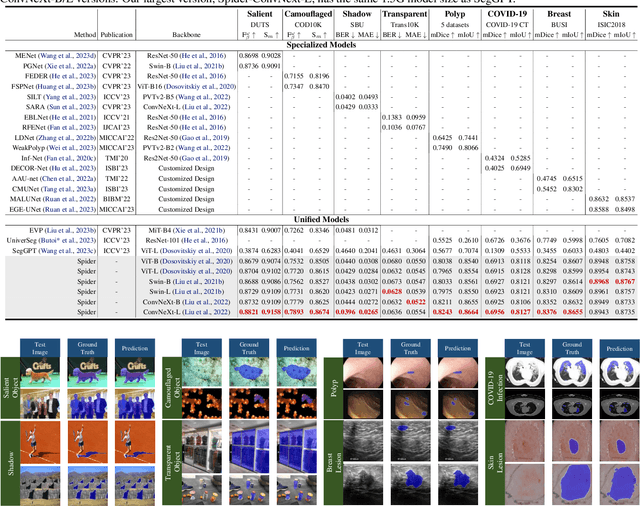Follow the Fan et al., 2020c citation for Inf-Net
The height and width of the screenshot is (506, 640).
click(x=70, y=158)
